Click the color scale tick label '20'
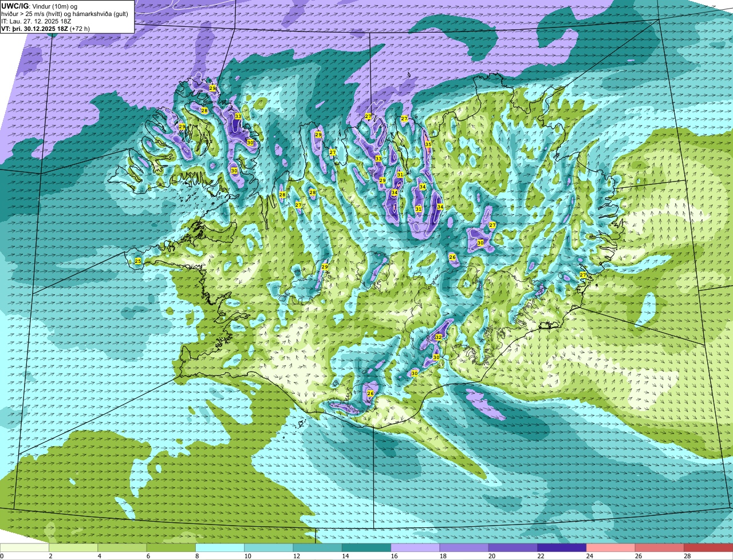Viewport: 733px width, 560px height. [x=491, y=556]
